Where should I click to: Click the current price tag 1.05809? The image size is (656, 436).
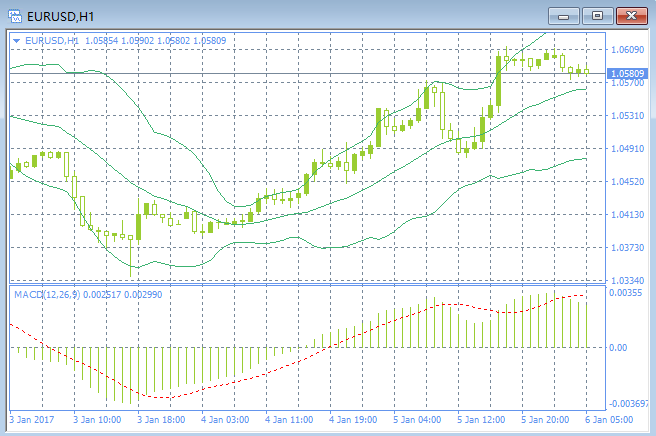point(627,74)
